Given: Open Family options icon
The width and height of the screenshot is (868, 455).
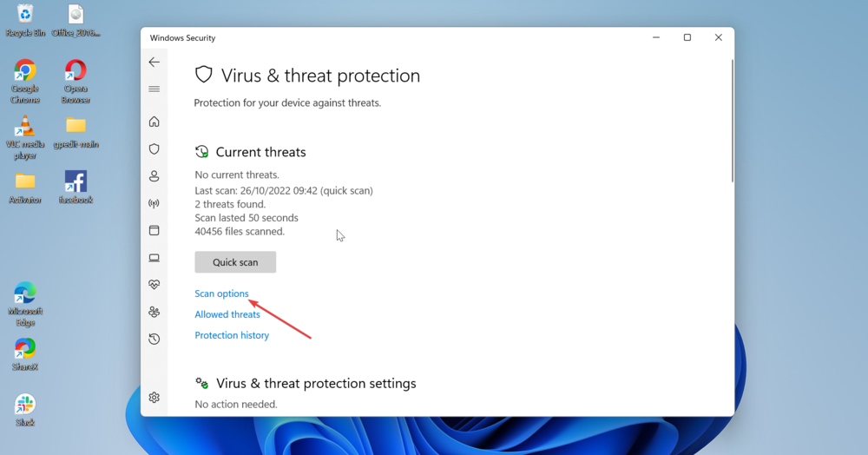Looking at the screenshot, I should (x=154, y=312).
